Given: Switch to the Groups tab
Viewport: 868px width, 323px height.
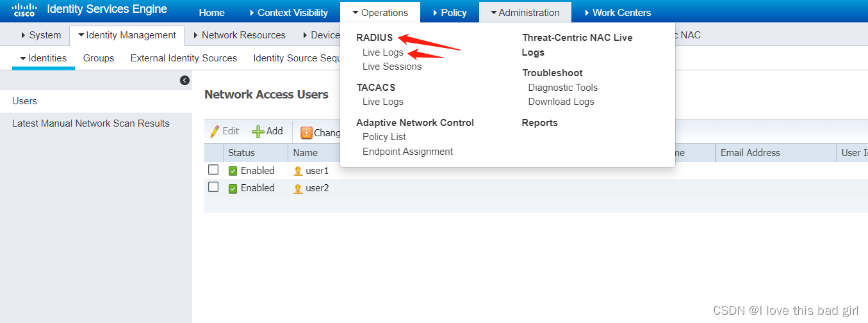Looking at the screenshot, I should click(x=99, y=58).
